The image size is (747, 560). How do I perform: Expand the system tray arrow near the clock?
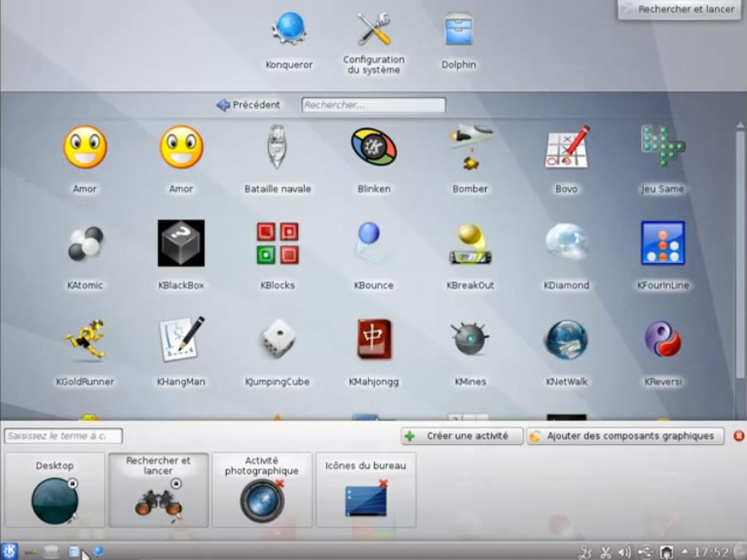tap(685, 551)
